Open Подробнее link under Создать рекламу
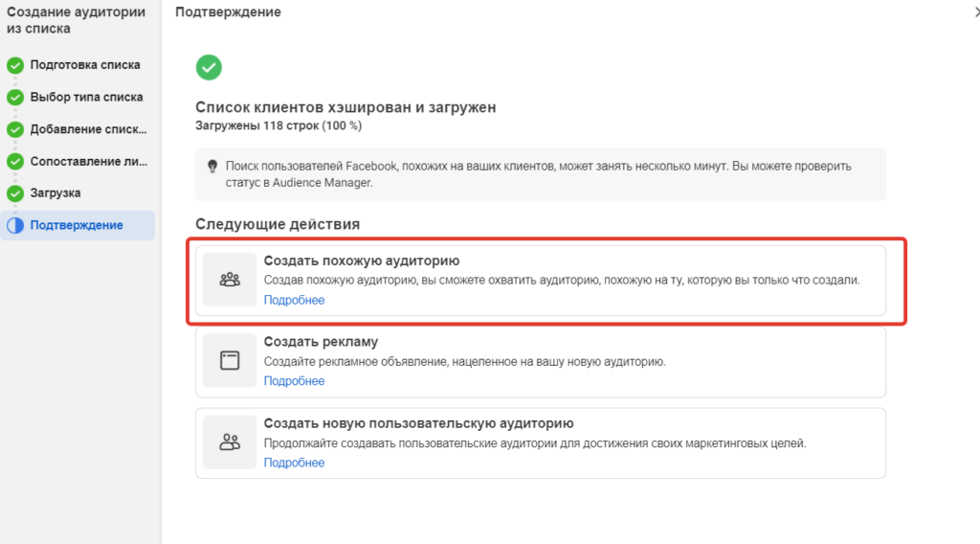 pyautogui.click(x=294, y=381)
